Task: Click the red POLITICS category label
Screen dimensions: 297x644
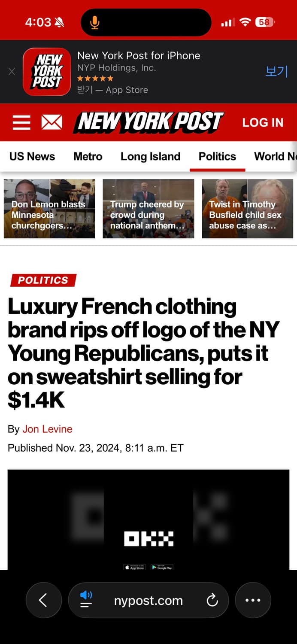Action: [x=43, y=280]
